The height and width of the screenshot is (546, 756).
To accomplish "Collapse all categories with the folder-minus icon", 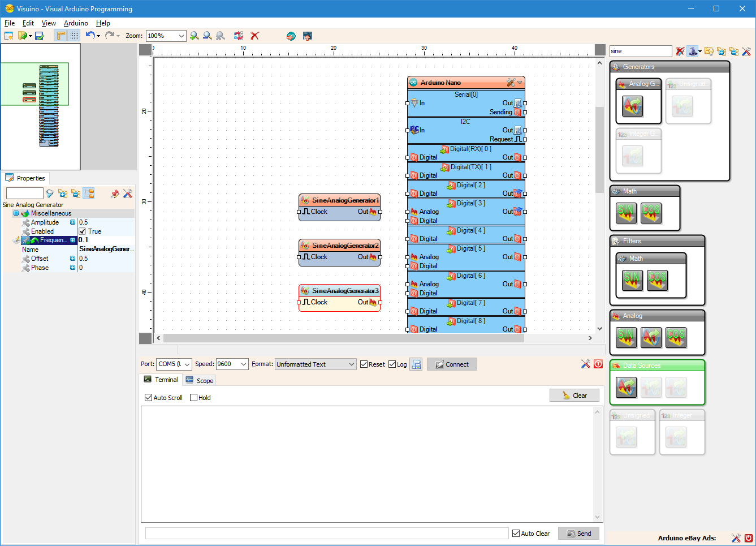I will pos(734,51).
